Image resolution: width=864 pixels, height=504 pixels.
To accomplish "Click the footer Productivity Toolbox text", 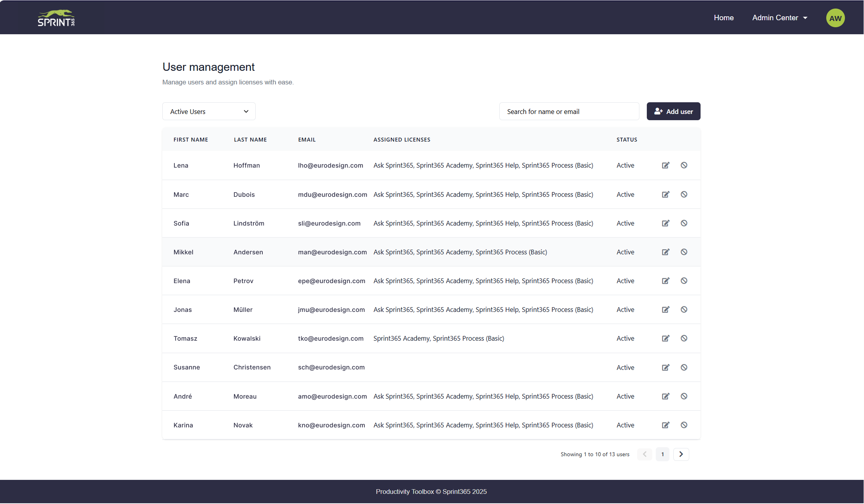I will (x=431, y=492).
